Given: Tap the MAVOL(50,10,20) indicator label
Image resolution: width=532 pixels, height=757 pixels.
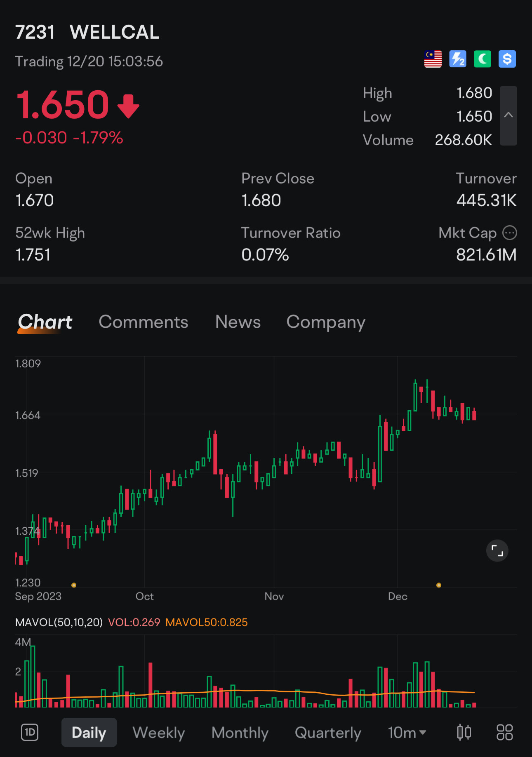Looking at the screenshot, I should click(59, 622).
